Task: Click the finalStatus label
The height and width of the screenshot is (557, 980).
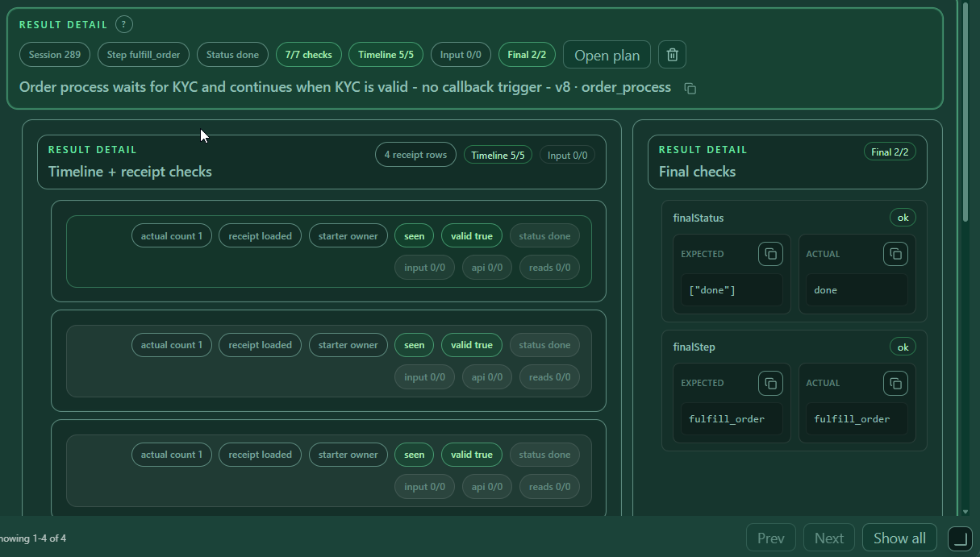Action: (x=699, y=218)
